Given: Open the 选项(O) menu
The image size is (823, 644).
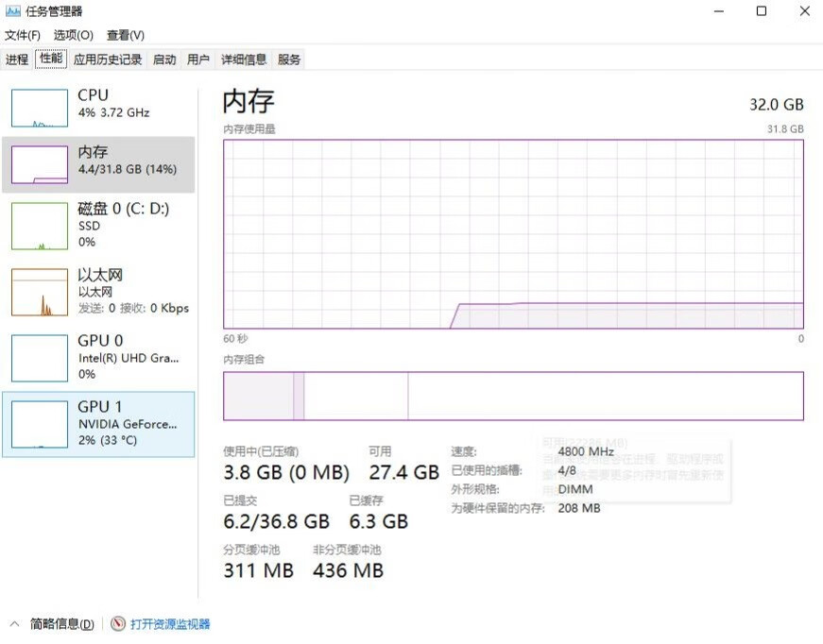Looking at the screenshot, I should 74,35.
